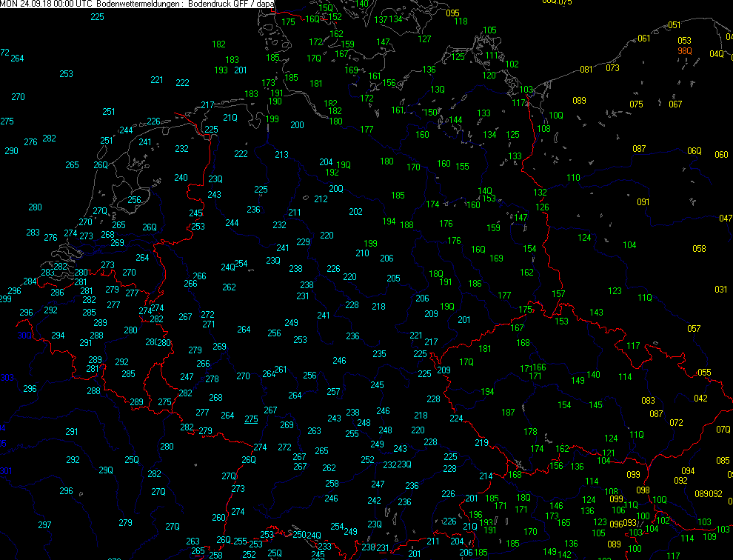Click the pressure reading 290
The width and height of the screenshot is (733, 560).
(11, 151)
